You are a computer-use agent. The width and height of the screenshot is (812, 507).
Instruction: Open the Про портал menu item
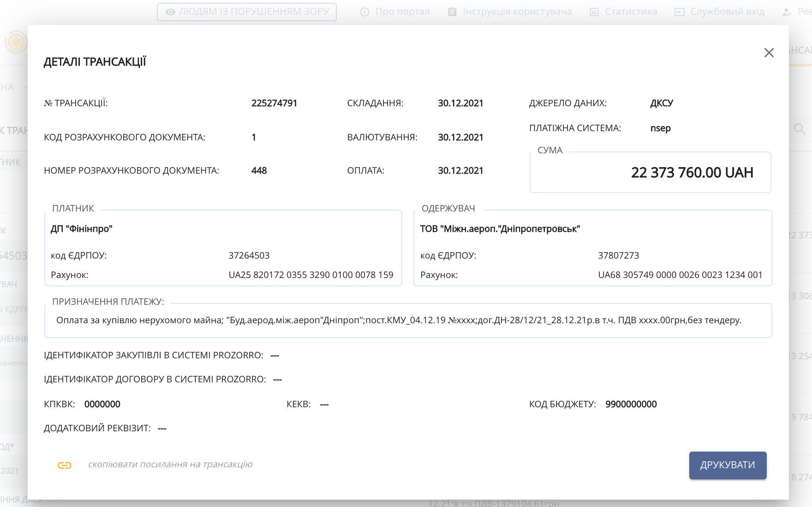pyautogui.click(x=402, y=12)
